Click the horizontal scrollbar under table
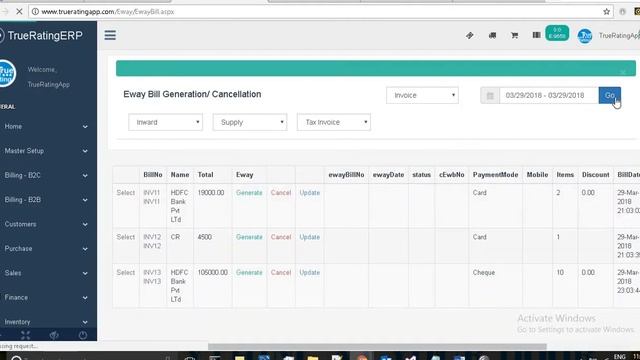 377,347
